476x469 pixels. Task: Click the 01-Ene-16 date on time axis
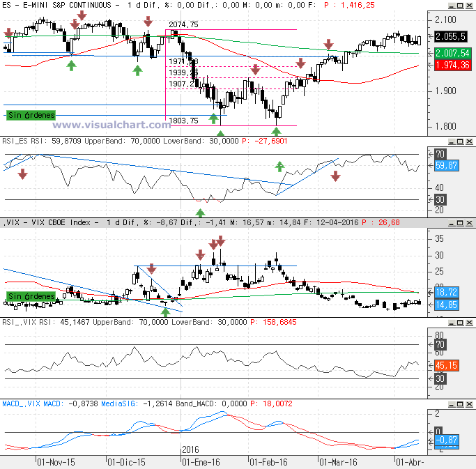[201, 462]
